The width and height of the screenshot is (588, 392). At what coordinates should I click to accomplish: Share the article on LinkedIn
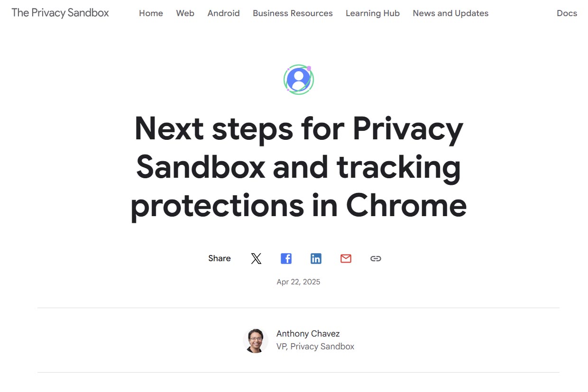point(316,258)
